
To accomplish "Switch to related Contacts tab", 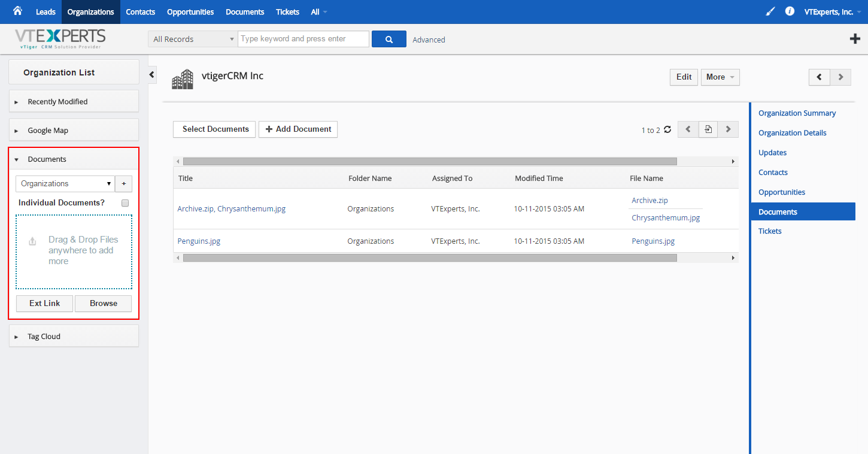I will (x=773, y=172).
